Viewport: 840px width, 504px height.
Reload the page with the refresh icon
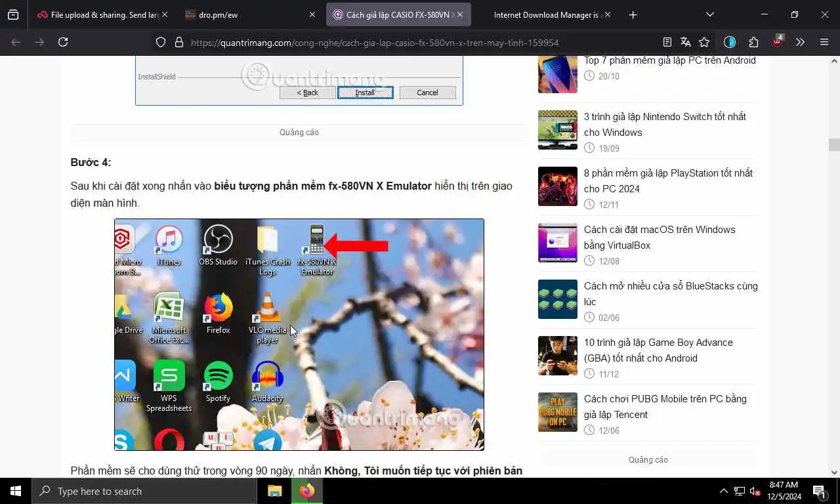pyautogui.click(x=63, y=42)
